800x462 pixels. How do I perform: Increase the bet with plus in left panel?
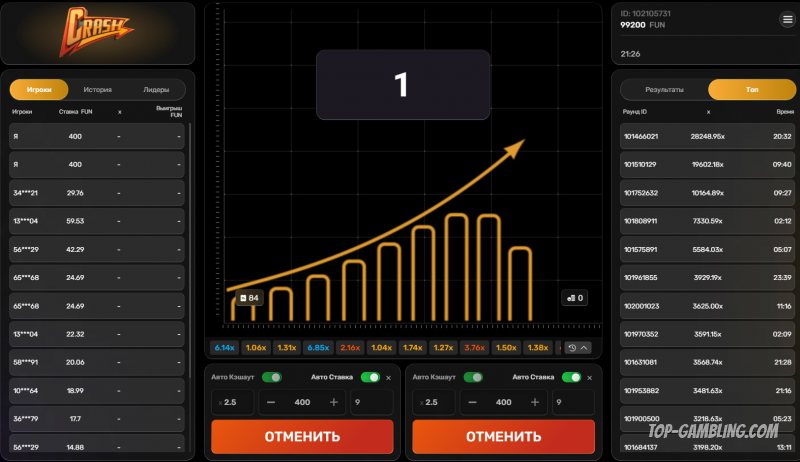pos(333,402)
